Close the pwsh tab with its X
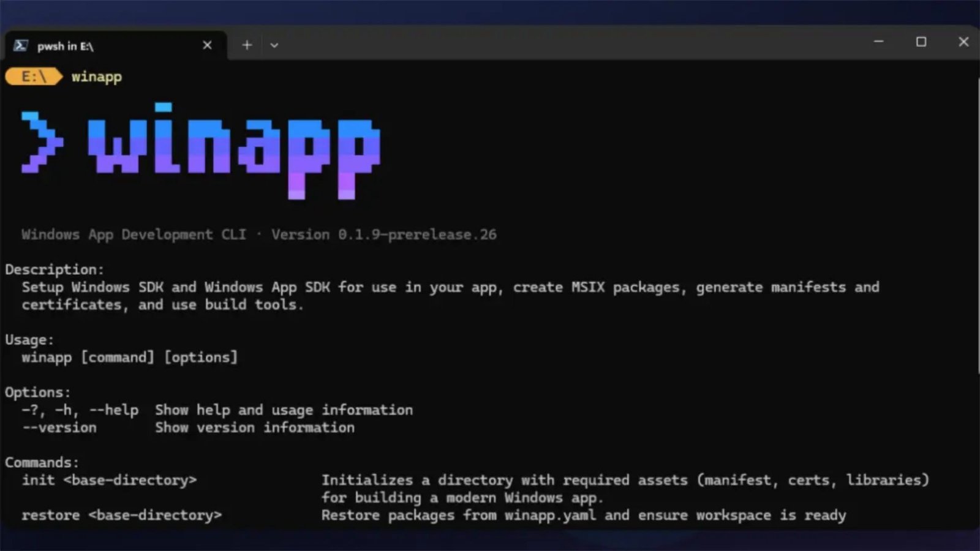Viewport: 980px width, 551px height. click(x=207, y=45)
